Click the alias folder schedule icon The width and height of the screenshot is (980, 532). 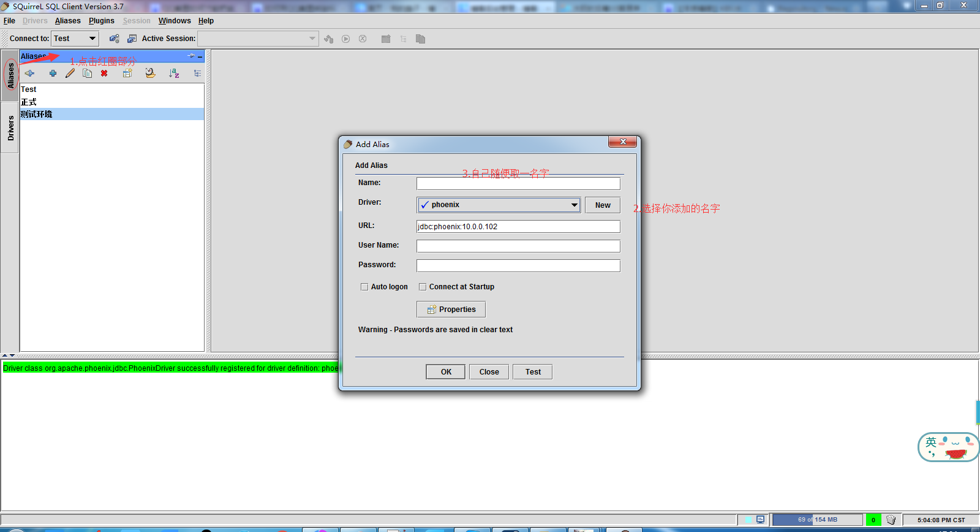point(150,74)
